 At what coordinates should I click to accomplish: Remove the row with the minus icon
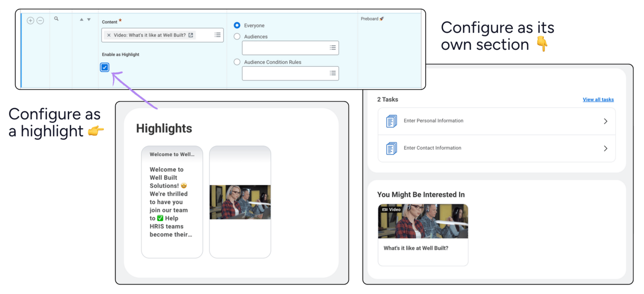coord(40,20)
